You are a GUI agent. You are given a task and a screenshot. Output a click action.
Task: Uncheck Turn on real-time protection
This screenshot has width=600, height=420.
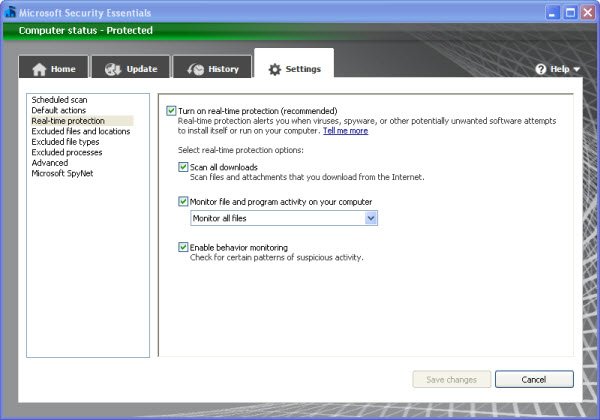[171, 111]
